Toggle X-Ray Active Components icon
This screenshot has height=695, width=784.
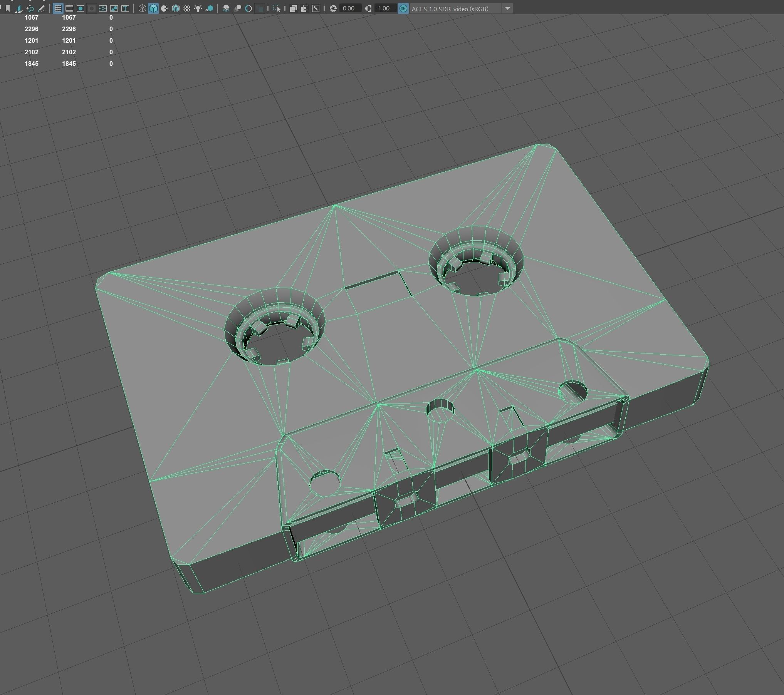(304, 8)
